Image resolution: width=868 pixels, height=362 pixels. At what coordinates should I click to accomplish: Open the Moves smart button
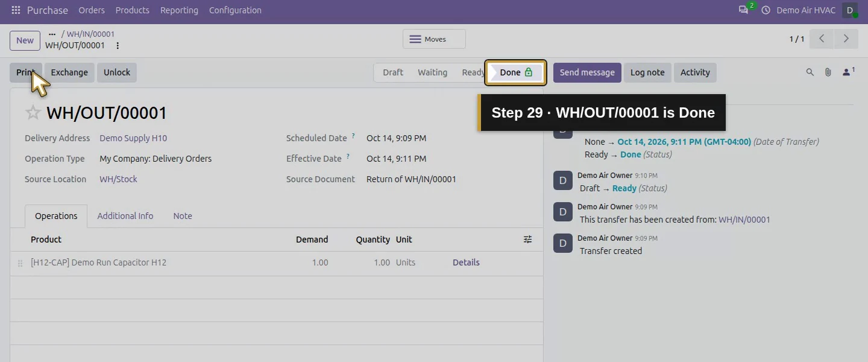[x=434, y=39]
